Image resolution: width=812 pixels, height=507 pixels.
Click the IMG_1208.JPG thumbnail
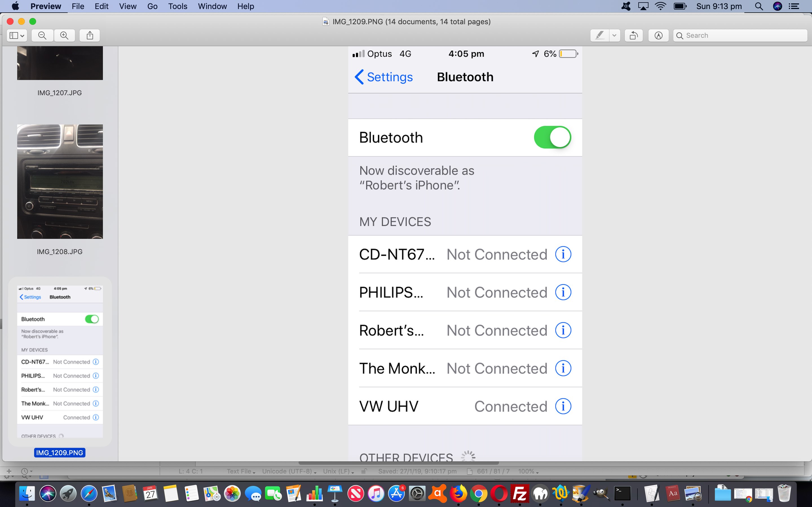coord(58,181)
